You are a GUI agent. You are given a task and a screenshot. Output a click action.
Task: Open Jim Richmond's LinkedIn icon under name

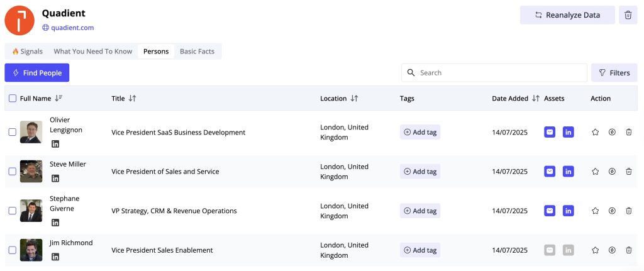click(55, 257)
